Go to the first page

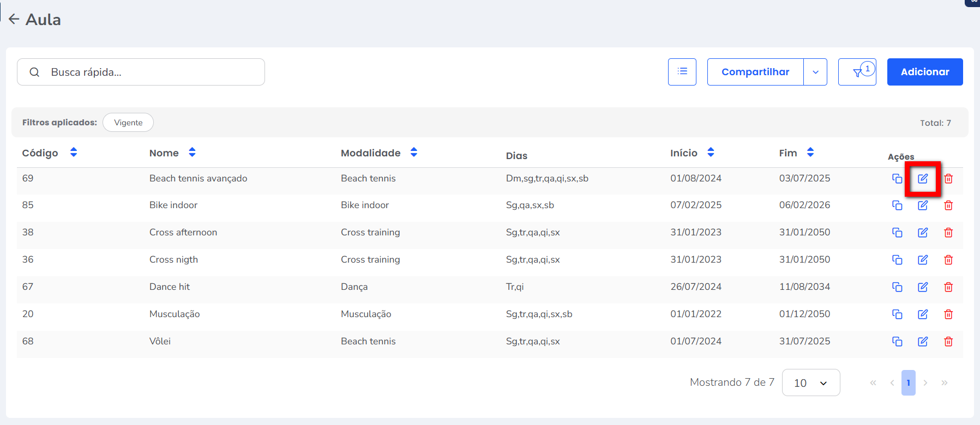[x=873, y=382]
